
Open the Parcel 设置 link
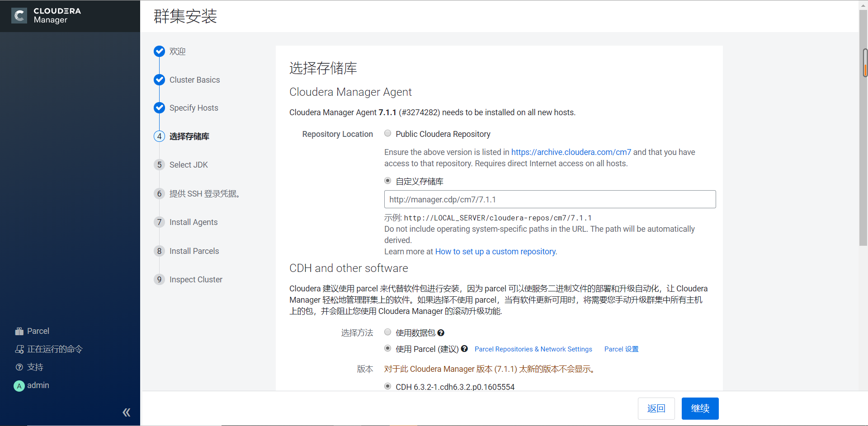621,349
